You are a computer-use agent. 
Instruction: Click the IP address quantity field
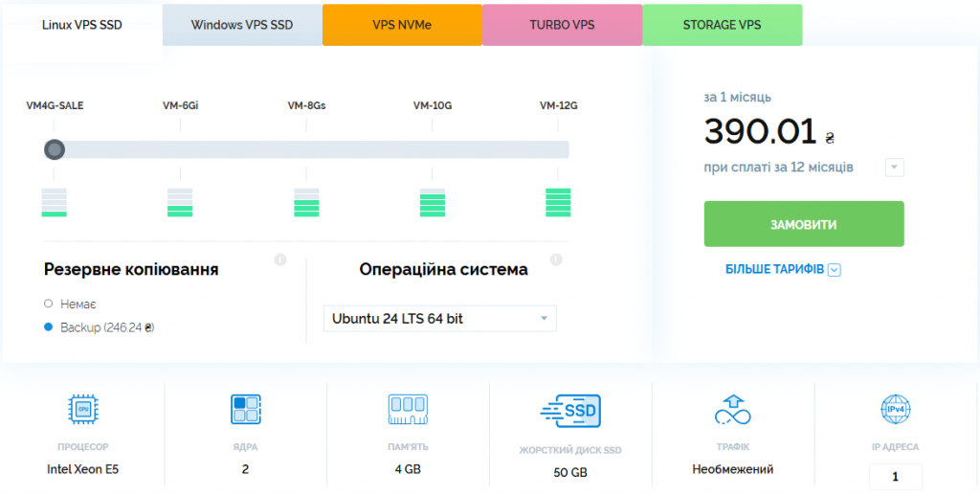(895, 477)
